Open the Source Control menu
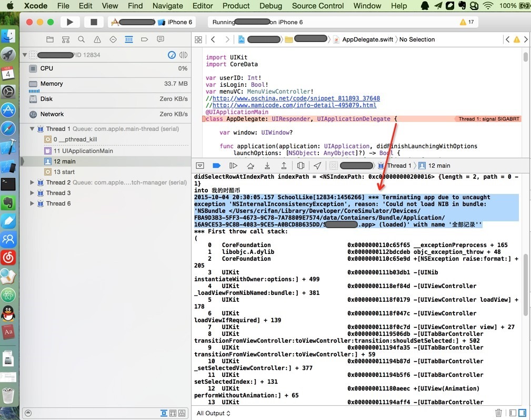Image resolution: width=531 pixels, height=420 pixels. 318,6
